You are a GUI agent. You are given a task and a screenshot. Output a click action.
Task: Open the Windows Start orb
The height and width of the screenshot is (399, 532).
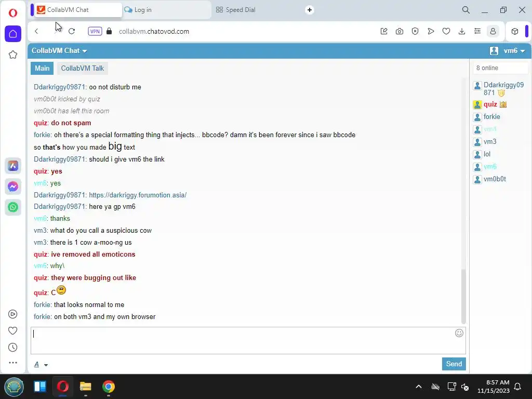(x=14, y=387)
